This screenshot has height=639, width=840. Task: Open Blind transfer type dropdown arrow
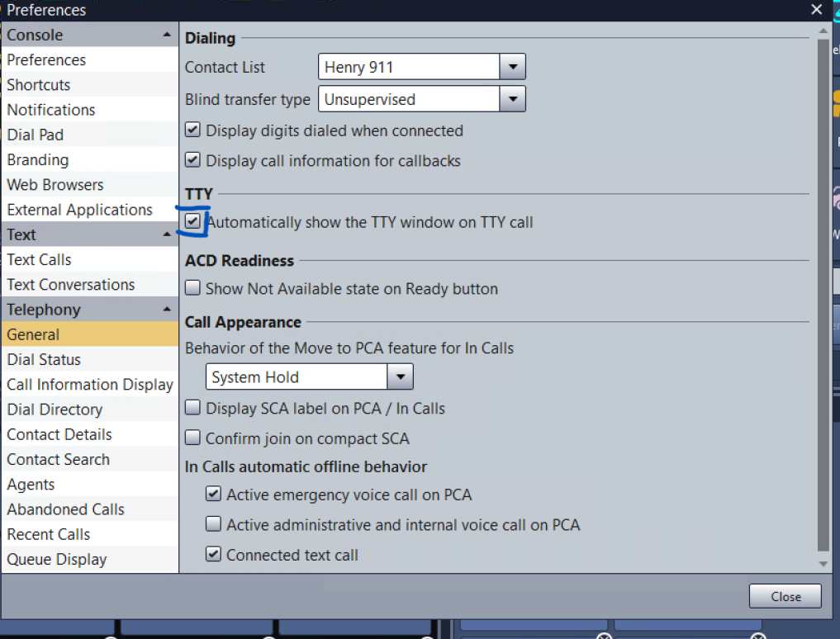(513, 99)
